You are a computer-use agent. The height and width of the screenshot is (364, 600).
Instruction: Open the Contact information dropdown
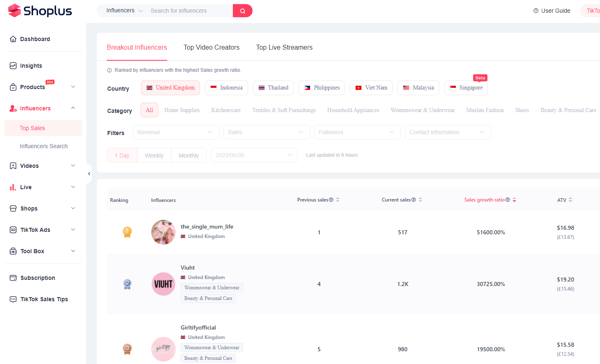448,132
